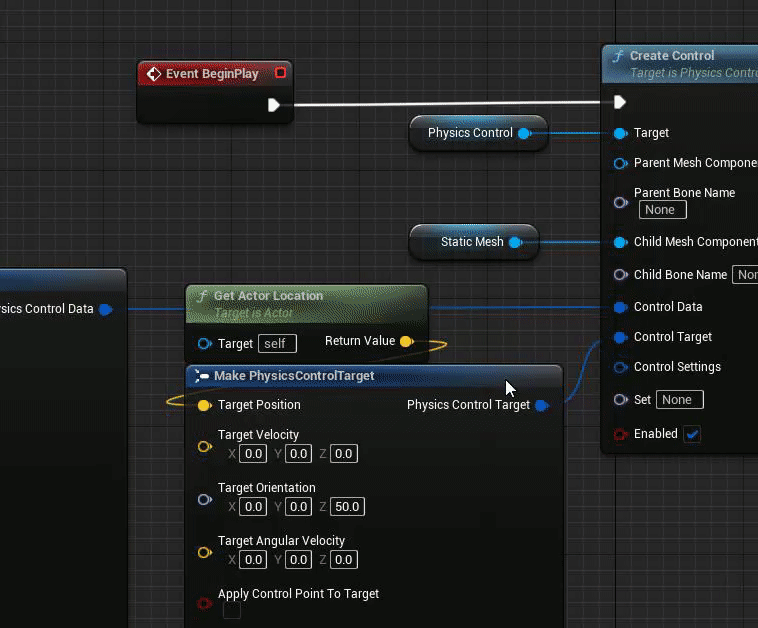Click Target Angular Velocity Y field
This screenshot has width=758, height=628.
[298, 560]
